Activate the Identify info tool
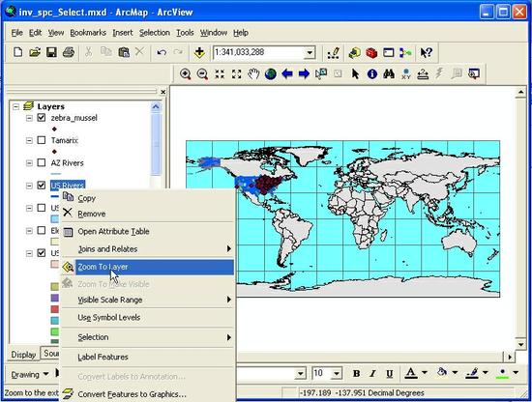 point(372,73)
